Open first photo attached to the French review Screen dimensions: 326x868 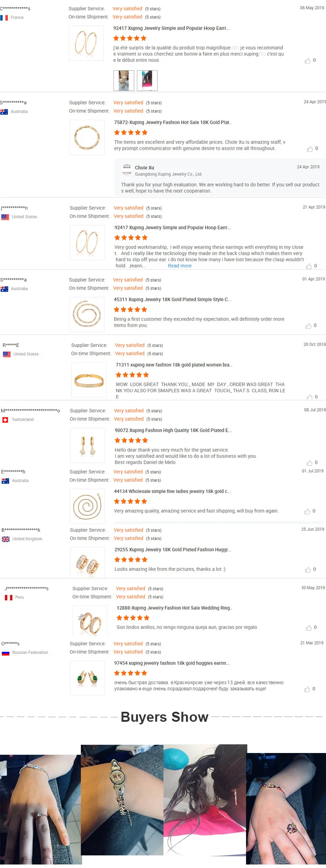(124, 81)
